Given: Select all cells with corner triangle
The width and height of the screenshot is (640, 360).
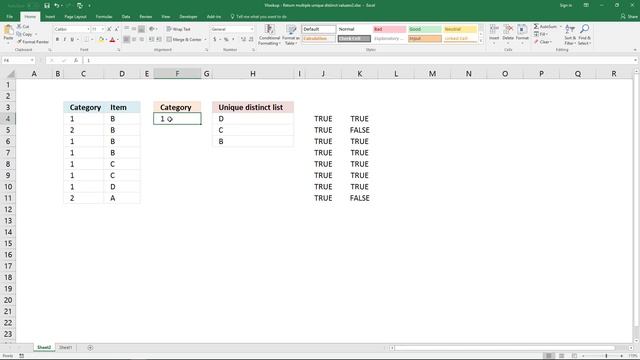Looking at the screenshot, I should point(11,74).
